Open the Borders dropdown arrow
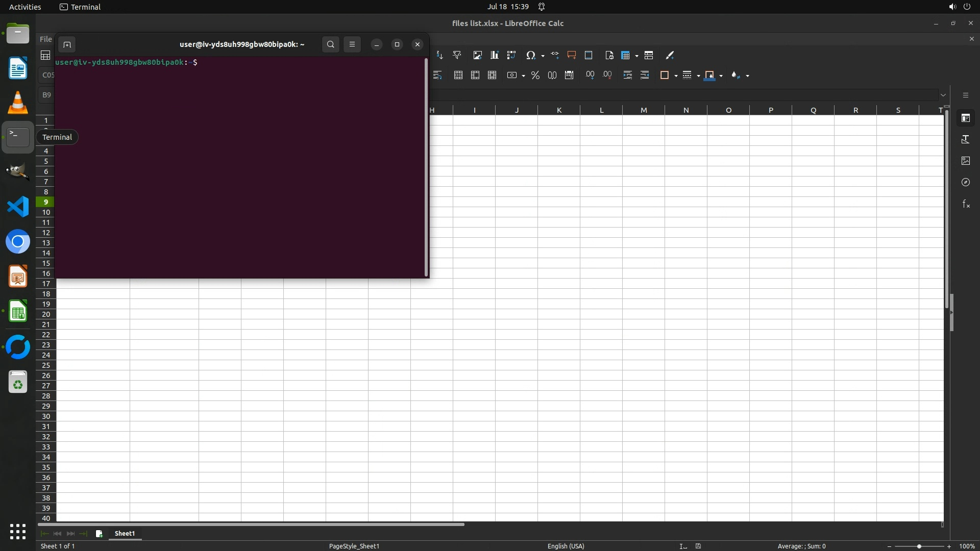The height and width of the screenshot is (551, 980). click(x=676, y=76)
